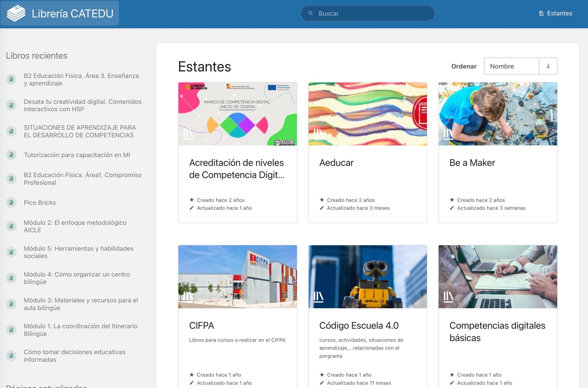
Task: Open the Nombre sort dropdown
Action: 512,66
